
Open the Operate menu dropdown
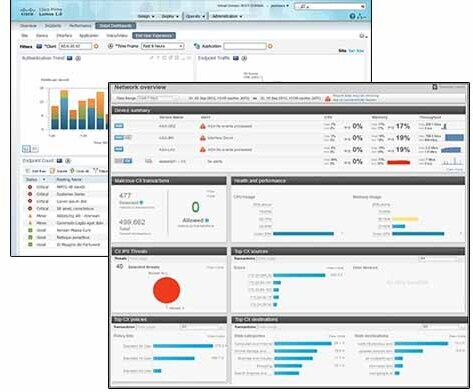[195, 16]
